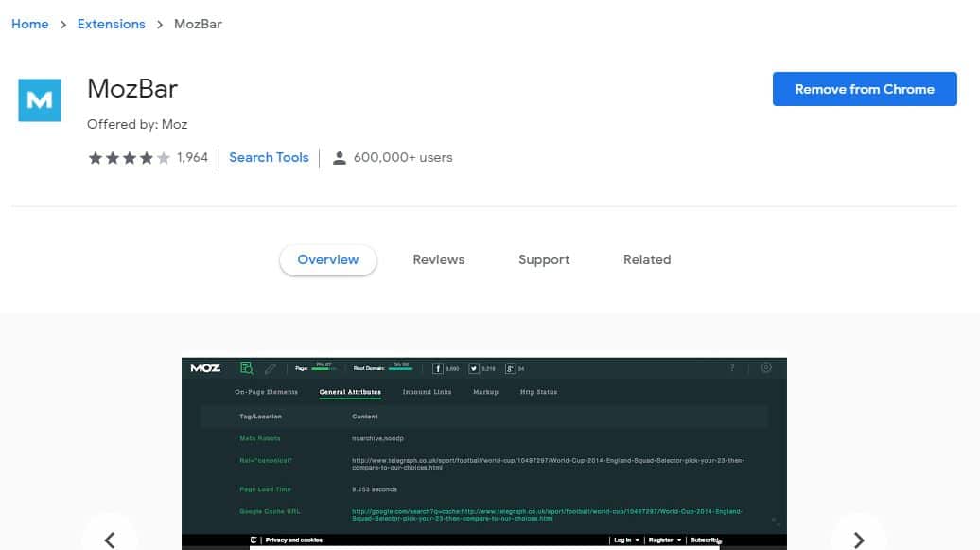Open Register dropdown in preview page
Viewport: 980px width, 550px height.
click(664, 540)
